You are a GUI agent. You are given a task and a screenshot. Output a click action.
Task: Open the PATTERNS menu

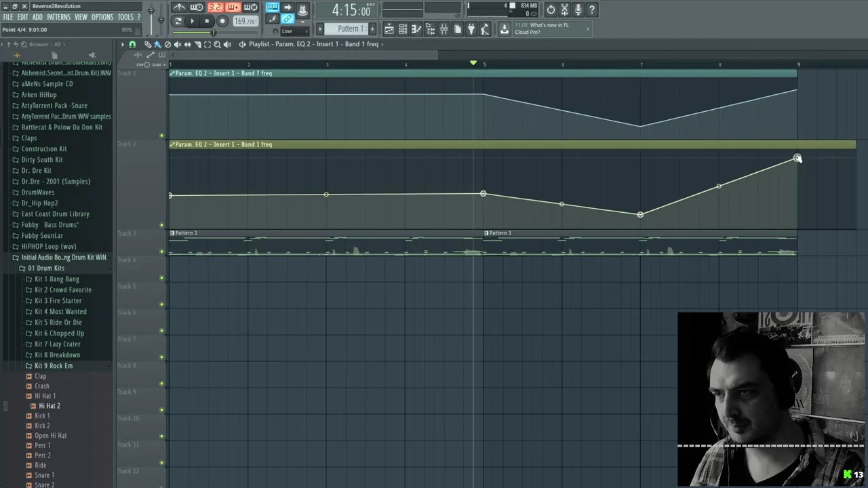point(58,17)
